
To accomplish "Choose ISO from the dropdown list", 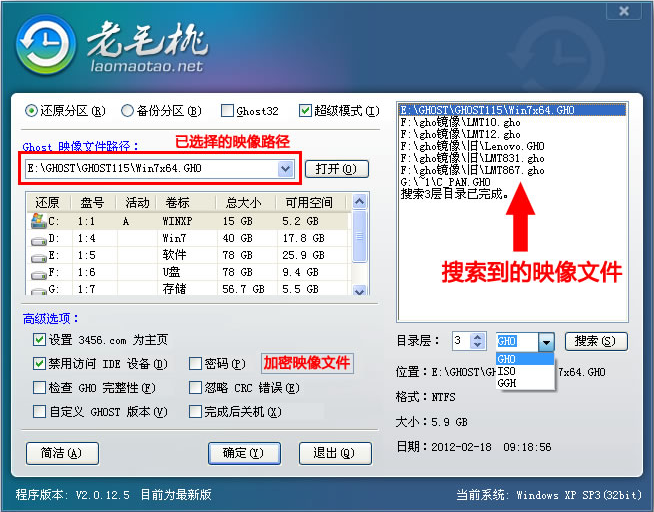I will pyautogui.click(x=525, y=371).
